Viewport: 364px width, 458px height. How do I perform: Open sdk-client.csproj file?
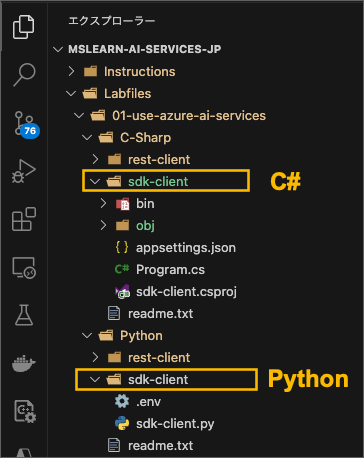[x=186, y=292]
